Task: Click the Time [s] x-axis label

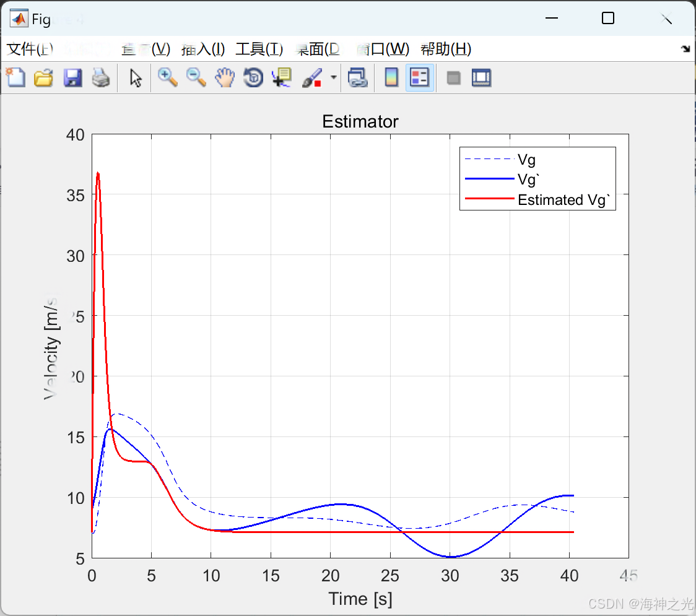Action: point(360,599)
